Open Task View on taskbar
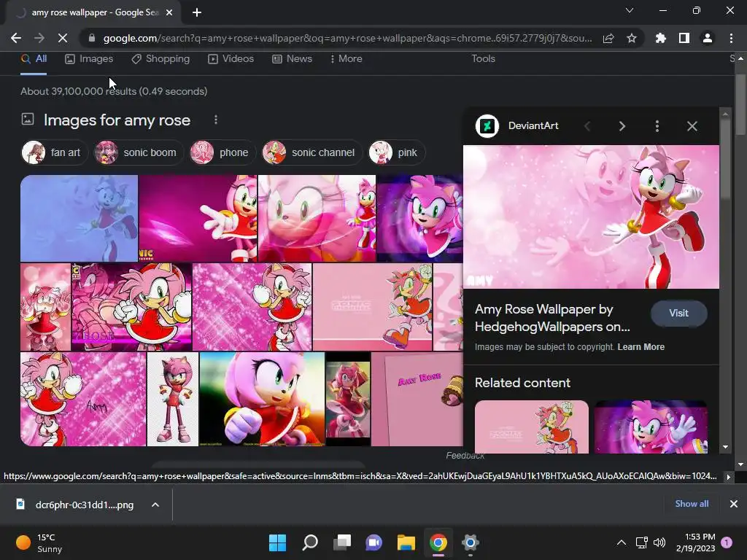The image size is (747, 560). [x=342, y=542]
